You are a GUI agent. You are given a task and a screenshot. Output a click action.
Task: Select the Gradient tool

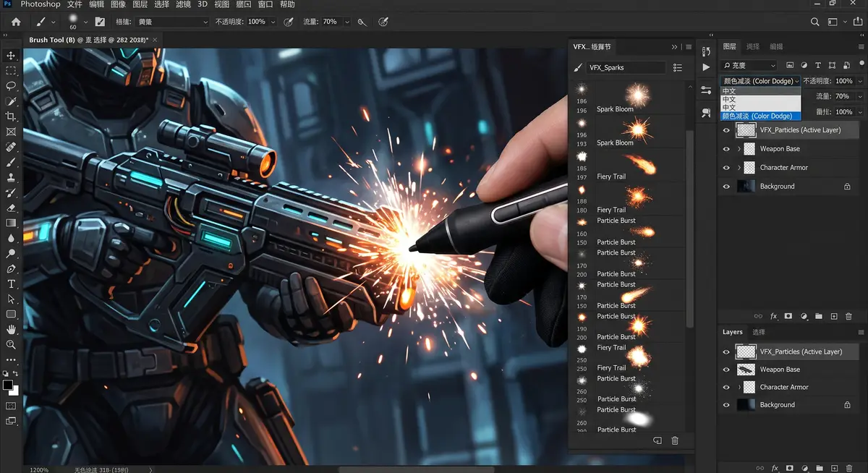pyautogui.click(x=11, y=223)
